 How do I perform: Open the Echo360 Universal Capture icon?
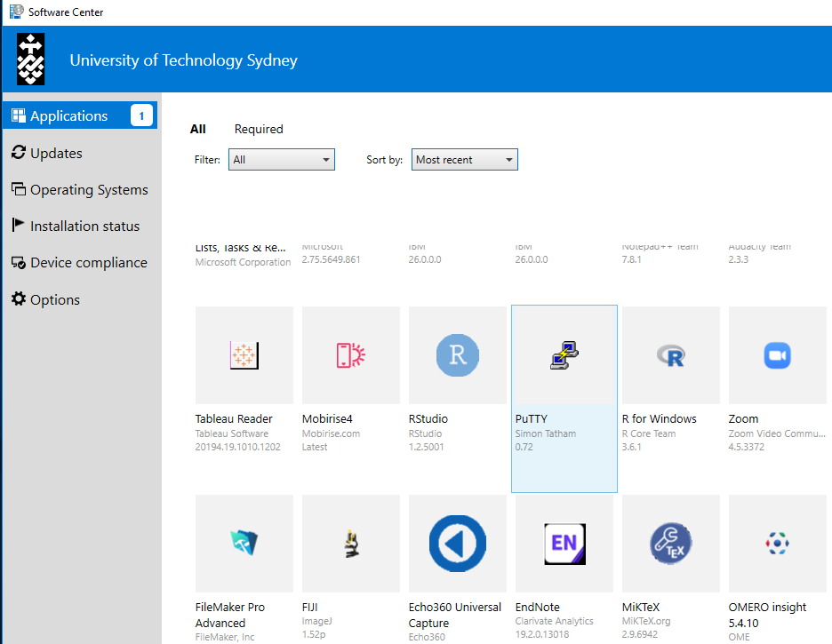click(457, 544)
